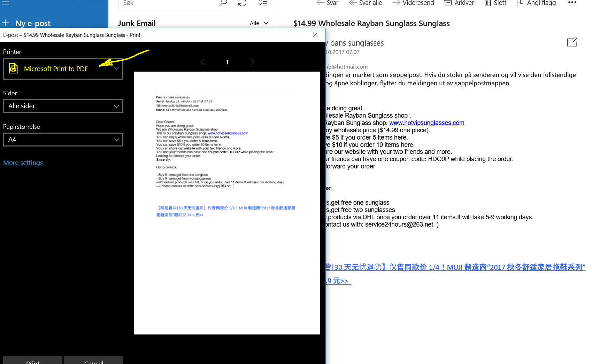The height and width of the screenshot is (364, 592).
Task: Go to next preview page arrow
Action: [x=252, y=62]
